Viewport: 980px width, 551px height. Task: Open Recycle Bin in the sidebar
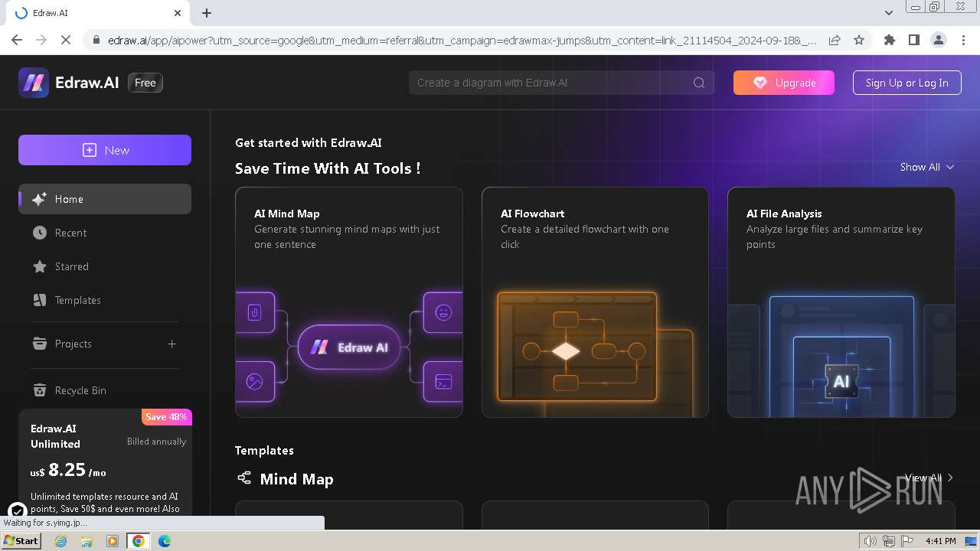click(x=105, y=390)
